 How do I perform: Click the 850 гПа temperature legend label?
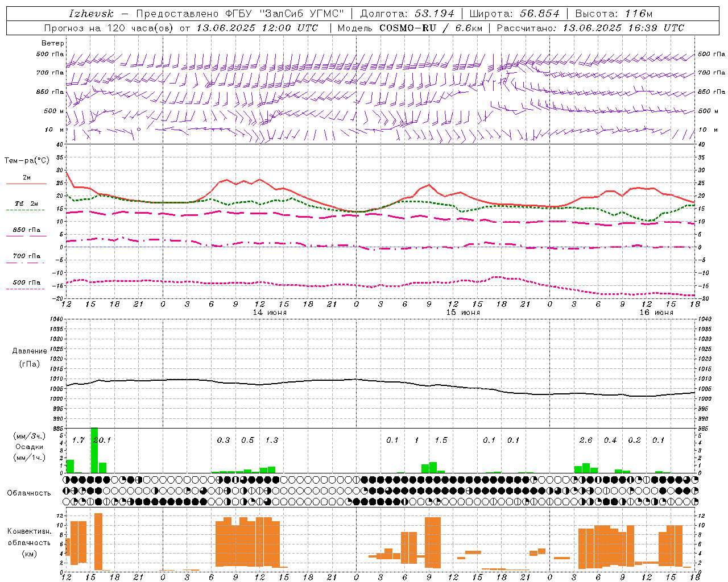(x=26, y=230)
